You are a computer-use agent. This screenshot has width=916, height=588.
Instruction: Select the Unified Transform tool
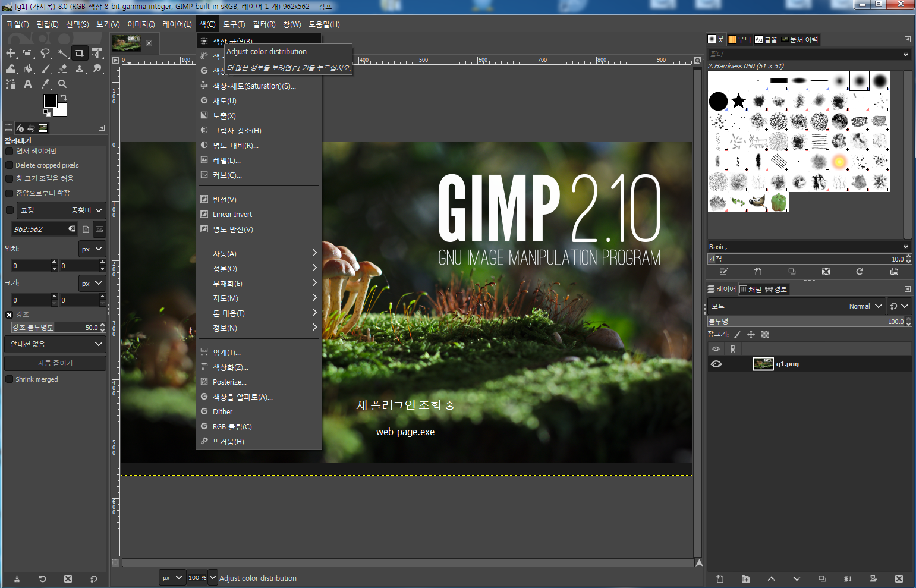(x=97, y=53)
